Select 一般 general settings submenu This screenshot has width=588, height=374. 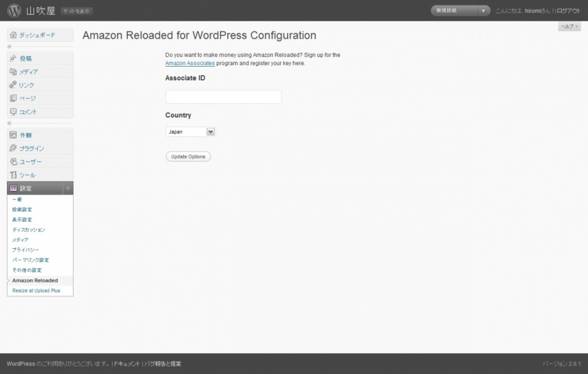pos(17,199)
